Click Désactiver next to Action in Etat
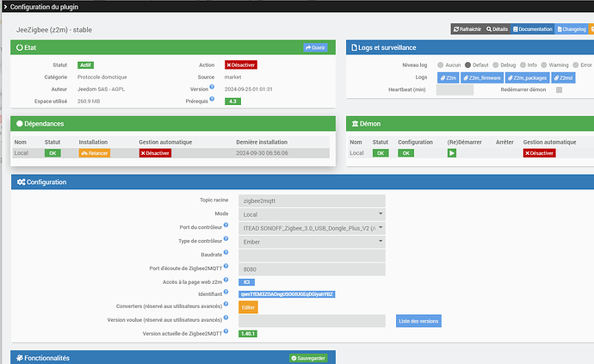Viewport: 594px width, 364px height. (240, 65)
